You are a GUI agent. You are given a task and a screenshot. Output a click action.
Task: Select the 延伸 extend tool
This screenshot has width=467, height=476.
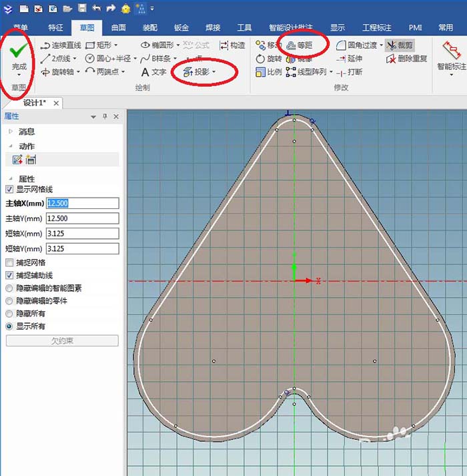[x=350, y=59]
